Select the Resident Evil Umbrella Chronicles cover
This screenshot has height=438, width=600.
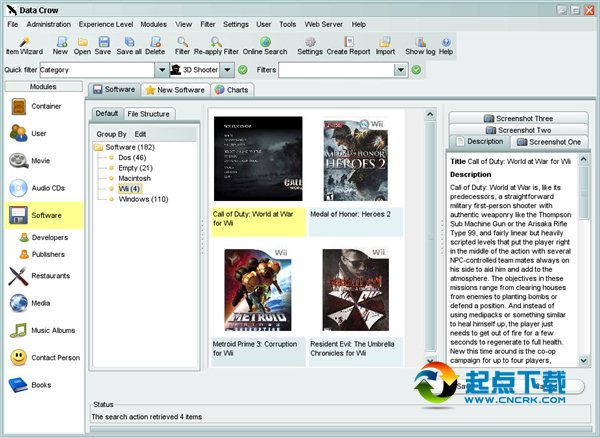coord(355,290)
